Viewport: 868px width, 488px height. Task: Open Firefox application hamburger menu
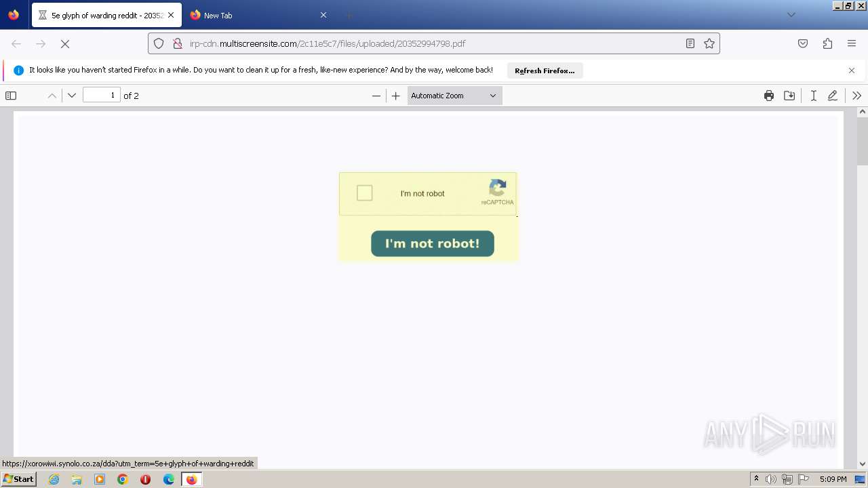[852, 43]
